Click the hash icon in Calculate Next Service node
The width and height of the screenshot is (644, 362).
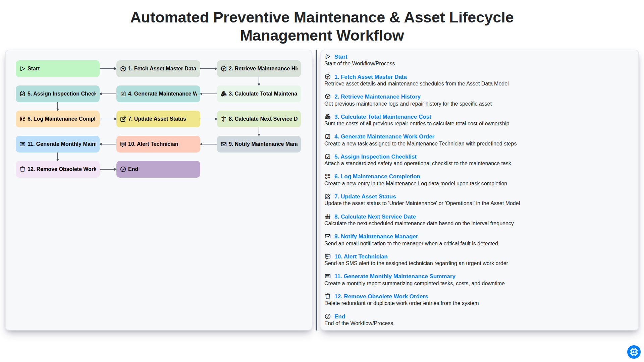tap(224, 119)
